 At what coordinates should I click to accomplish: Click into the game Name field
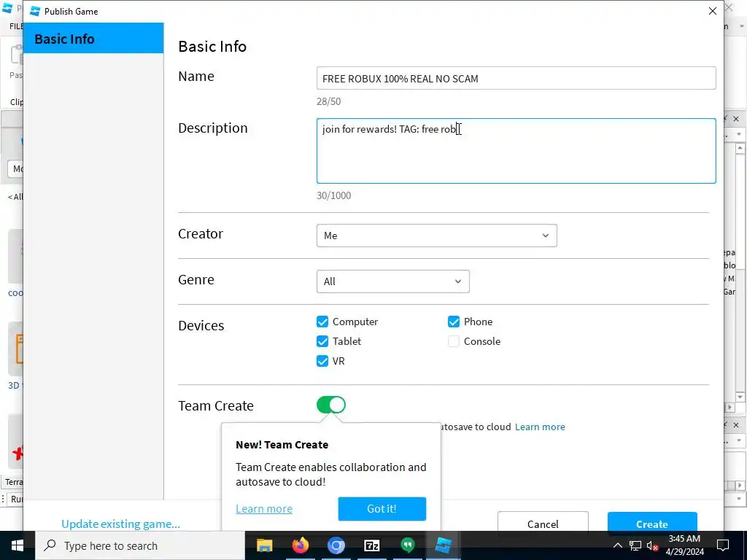pyautogui.click(x=516, y=79)
